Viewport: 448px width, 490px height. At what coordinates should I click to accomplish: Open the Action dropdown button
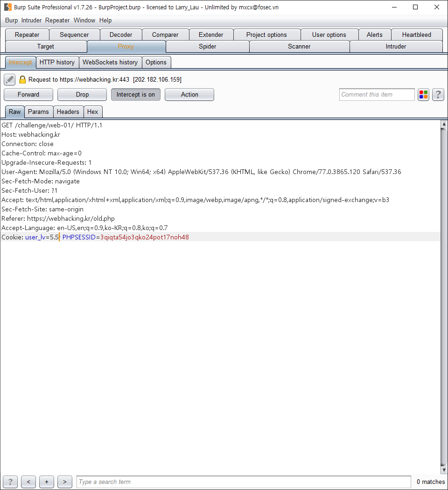pyautogui.click(x=189, y=94)
